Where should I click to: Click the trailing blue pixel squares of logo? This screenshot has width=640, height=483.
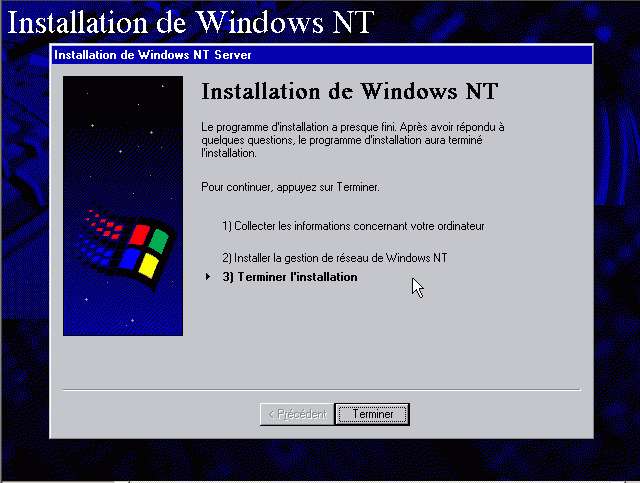[95, 253]
